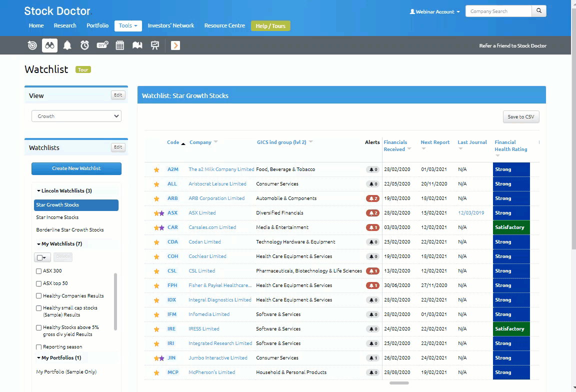
Task: Select the binoculars Watchlist tool icon
Action: click(x=49, y=45)
